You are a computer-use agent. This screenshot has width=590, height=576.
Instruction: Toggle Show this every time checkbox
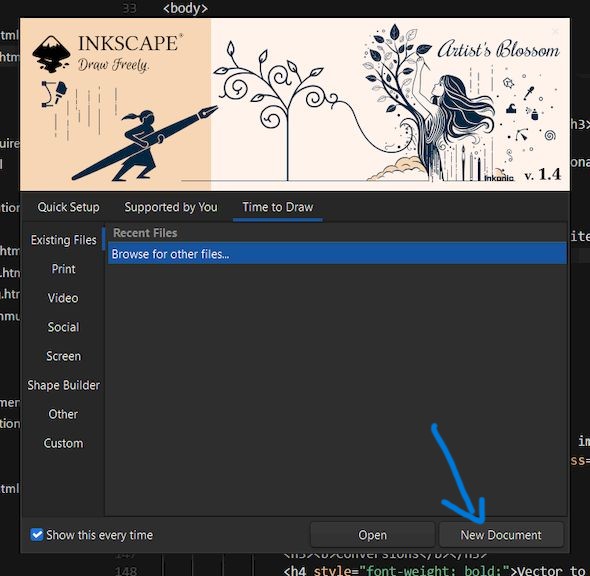(x=37, y=535)
